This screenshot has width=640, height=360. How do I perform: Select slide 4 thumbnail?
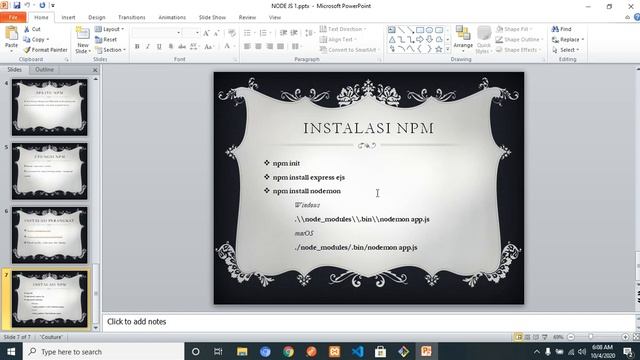[x=49, y=107]
